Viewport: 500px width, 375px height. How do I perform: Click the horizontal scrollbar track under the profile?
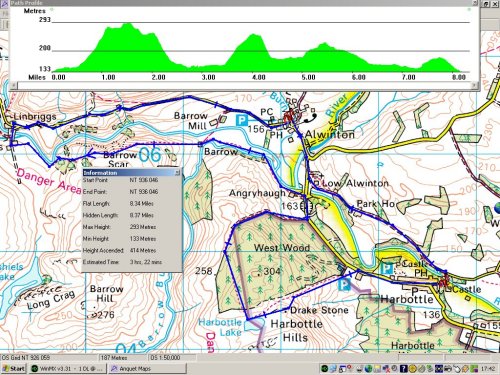pyautogui.click(x=244, y=85)
